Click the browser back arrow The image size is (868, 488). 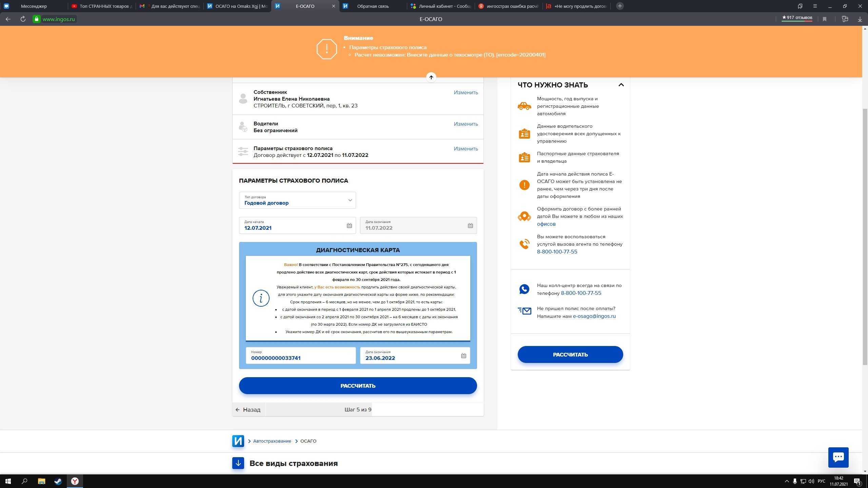[8, 19]
